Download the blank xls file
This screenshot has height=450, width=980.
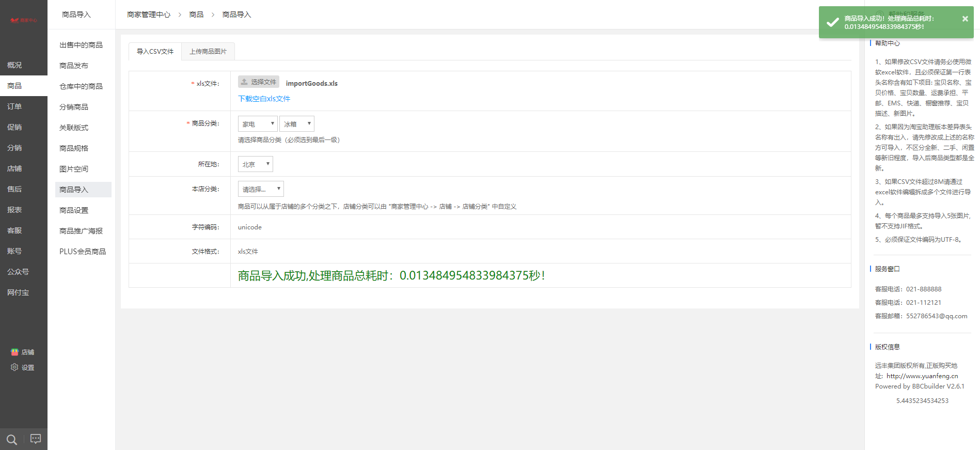264,99
